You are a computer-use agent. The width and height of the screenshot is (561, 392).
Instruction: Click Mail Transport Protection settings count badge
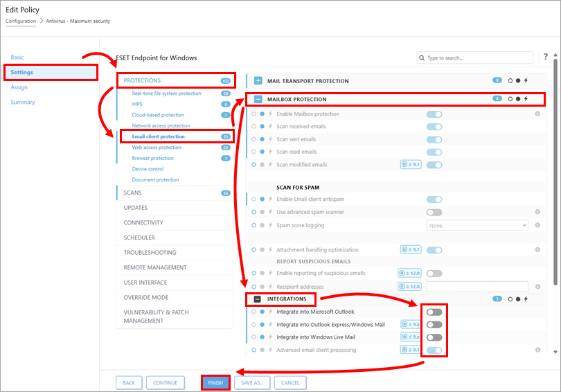coord(497,80)
